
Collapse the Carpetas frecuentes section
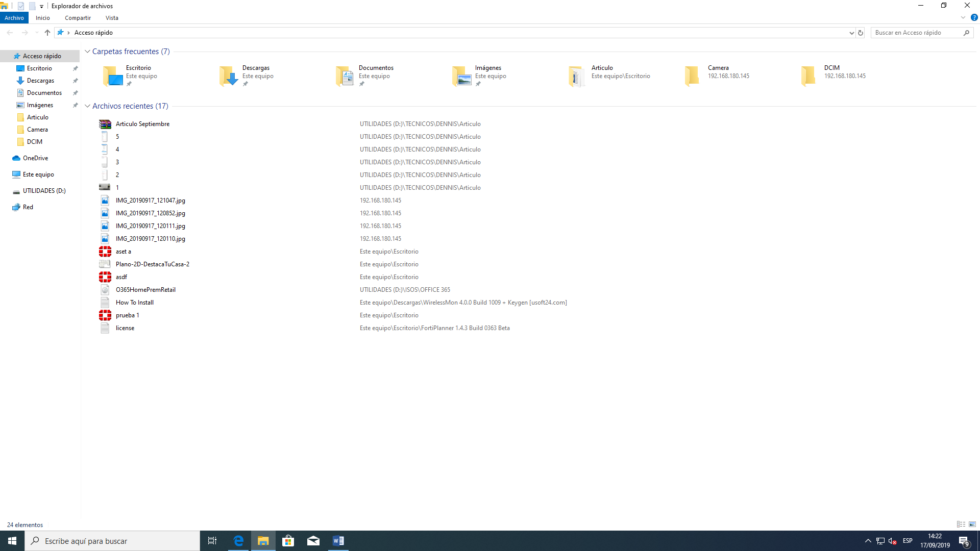[87, 52]
